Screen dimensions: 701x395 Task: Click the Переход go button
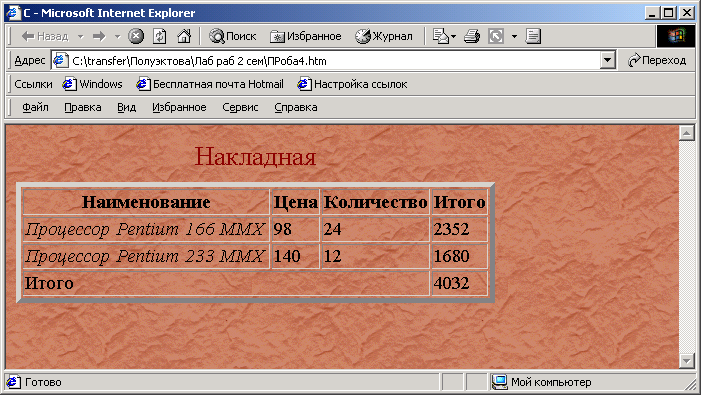657,60
